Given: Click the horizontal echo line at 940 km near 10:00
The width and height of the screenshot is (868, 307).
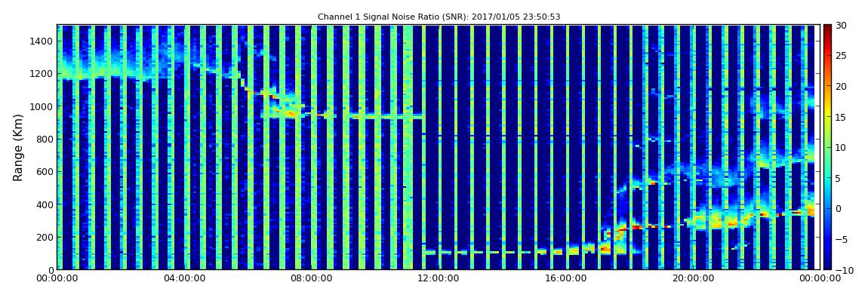Looking at the screenshot, I should coord(387,117).
